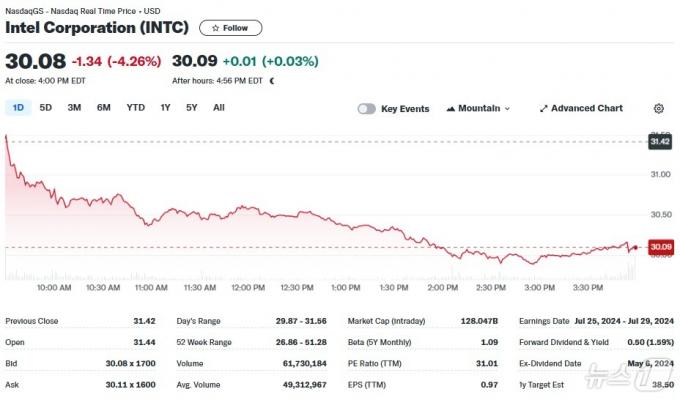Open the Advanced Chart link

(x=581, y=108)
